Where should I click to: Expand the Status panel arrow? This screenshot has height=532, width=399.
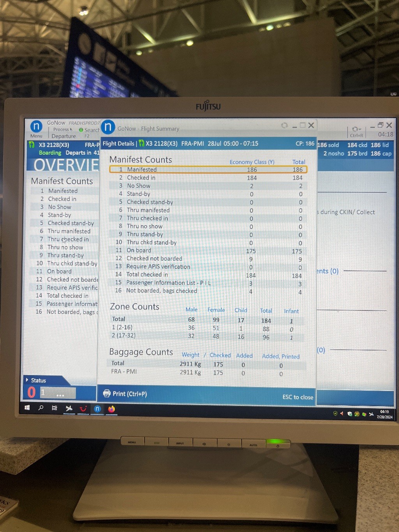(x=27, y=380)
